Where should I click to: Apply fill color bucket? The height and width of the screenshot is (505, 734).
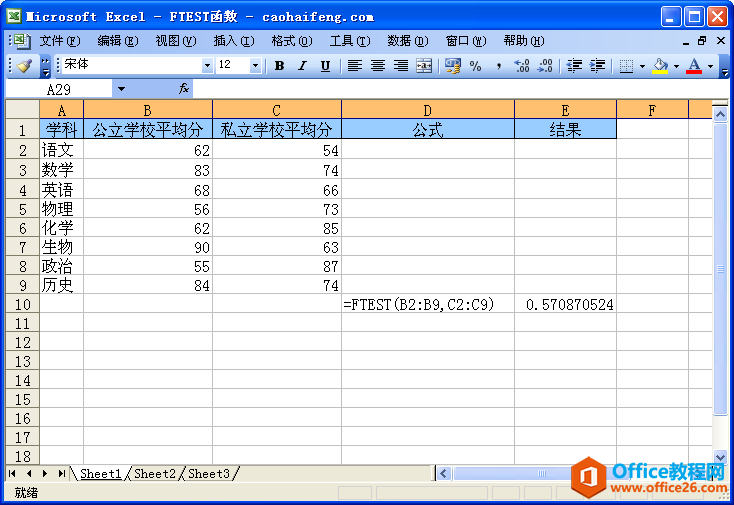(661, 66)
